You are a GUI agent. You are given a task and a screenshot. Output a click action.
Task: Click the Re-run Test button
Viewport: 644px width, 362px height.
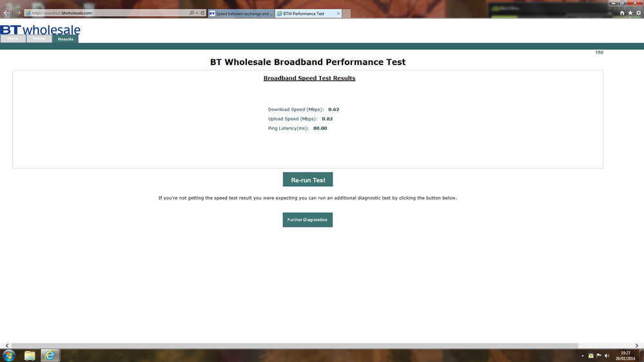[x=307, y=180]
